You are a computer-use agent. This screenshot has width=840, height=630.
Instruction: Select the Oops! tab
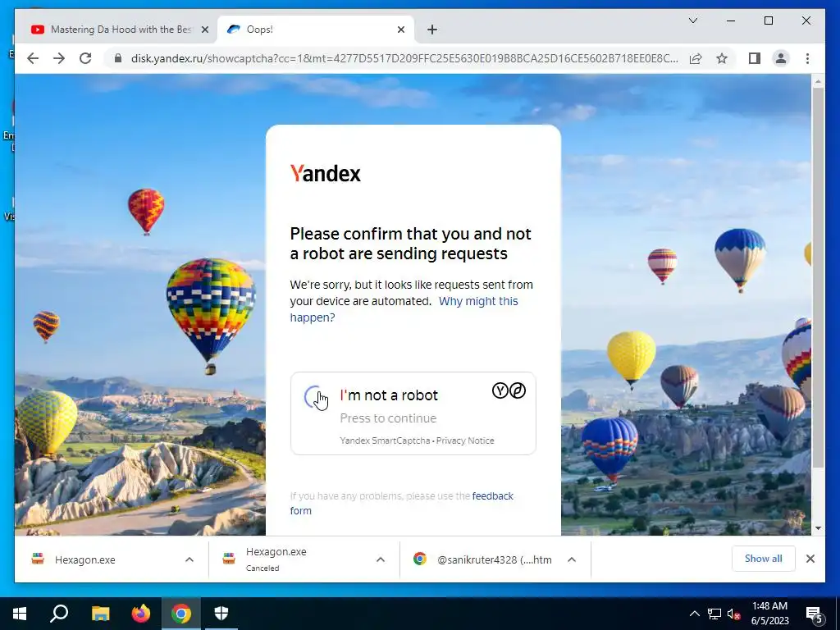pyautogui.click(x=315, y=30)
